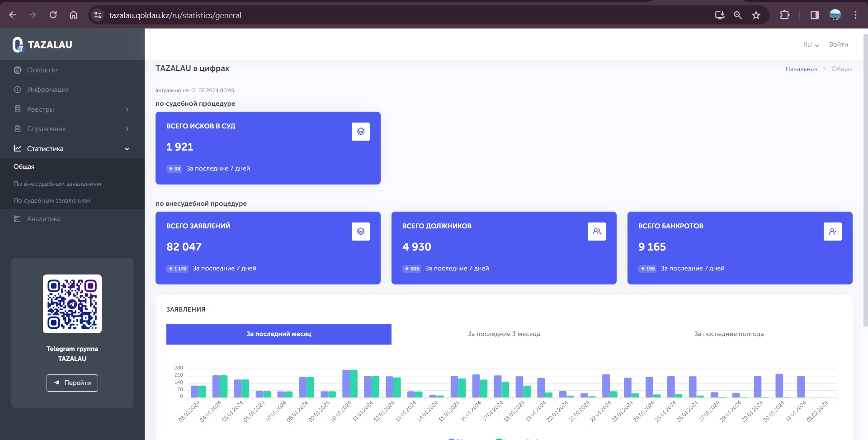Click the layers icon on the ВСЕГО ЗАЯВЛЕНИЙ card
This screenshot has height=440, width=868.
360,232
